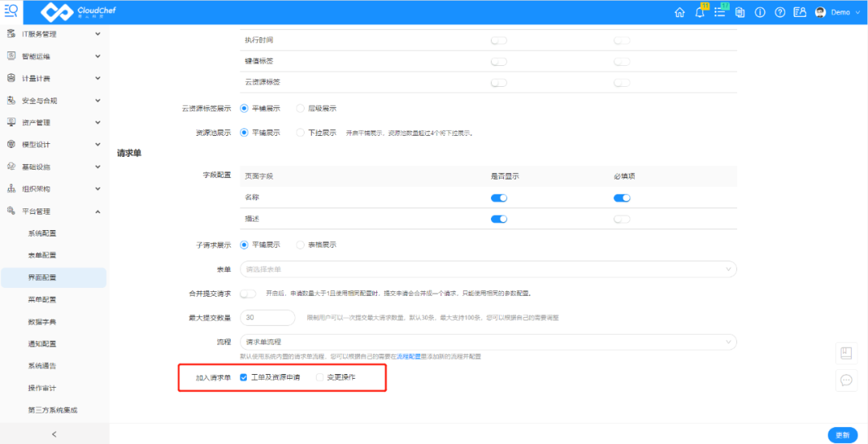Open the notification bell with badge 11
The width and height of the screenshot is (868, 444).
[x=700, y=12]
